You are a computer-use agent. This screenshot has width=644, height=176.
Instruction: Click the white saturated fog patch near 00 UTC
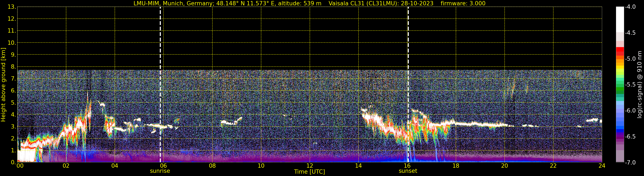click(x=26, y=156)
